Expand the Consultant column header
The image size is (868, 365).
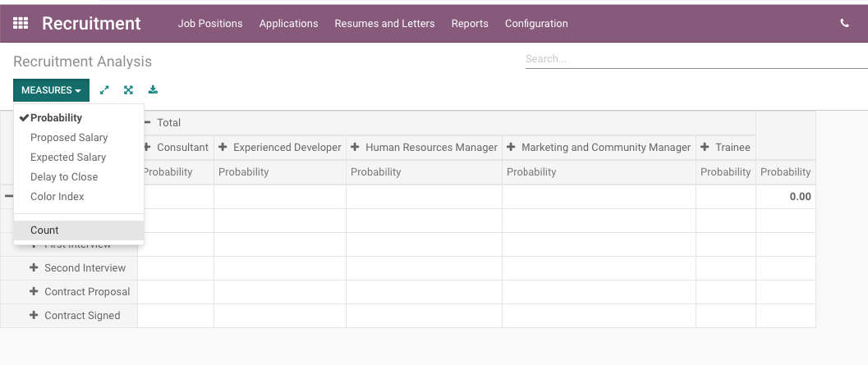click(177, 148)
